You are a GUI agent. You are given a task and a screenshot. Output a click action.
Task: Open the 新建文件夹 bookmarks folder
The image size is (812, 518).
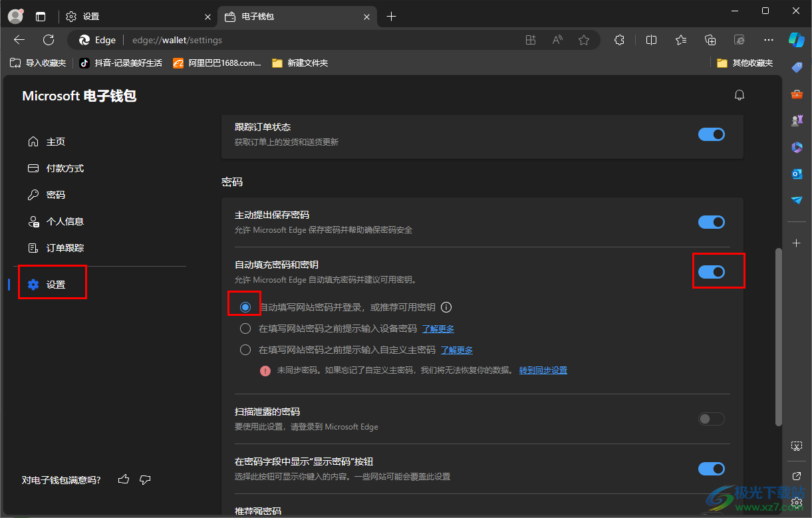coord(300,63)
